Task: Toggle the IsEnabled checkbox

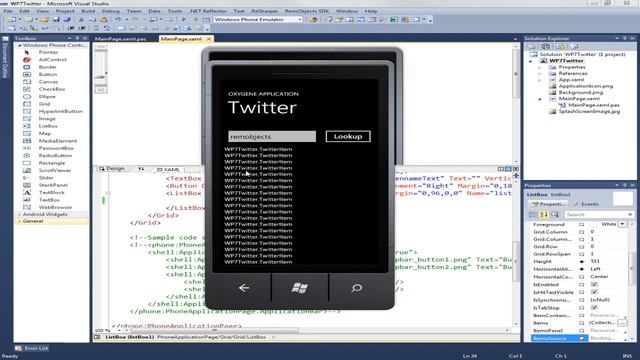Action: coord(594,284)
